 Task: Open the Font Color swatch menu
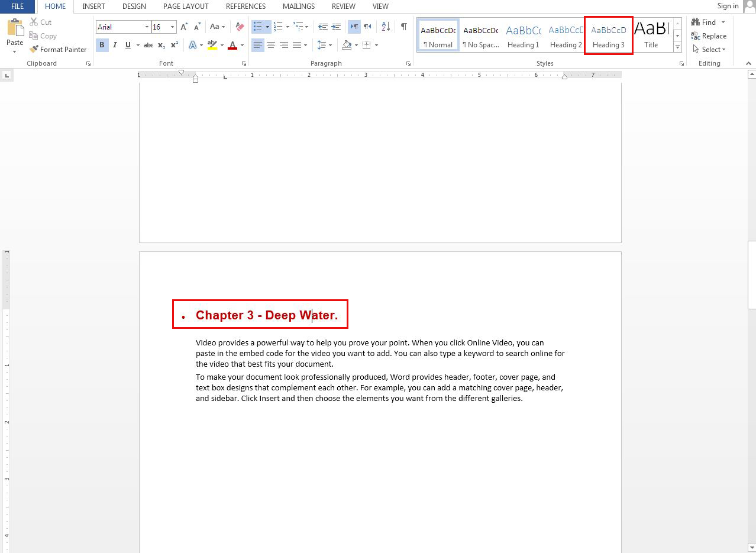coord(242,45)
